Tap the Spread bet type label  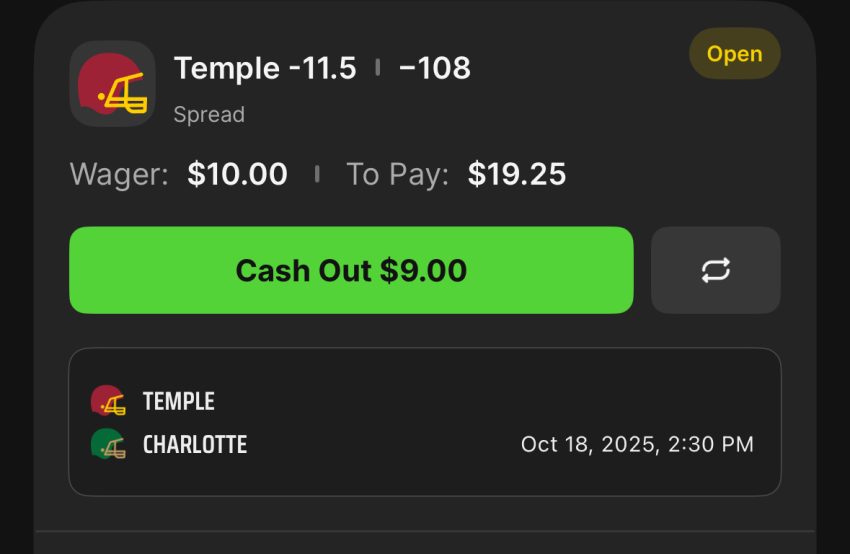pos(209,114)
